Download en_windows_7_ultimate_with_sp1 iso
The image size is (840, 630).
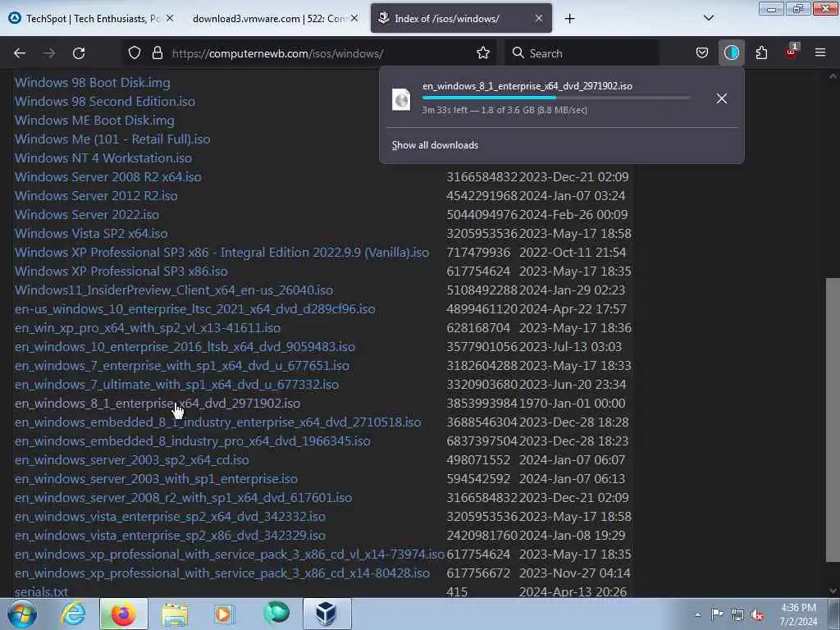pos(177,385)
